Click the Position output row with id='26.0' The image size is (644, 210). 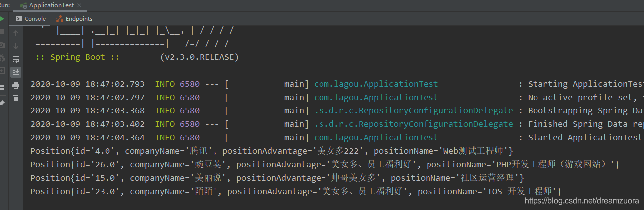(325, 164)
